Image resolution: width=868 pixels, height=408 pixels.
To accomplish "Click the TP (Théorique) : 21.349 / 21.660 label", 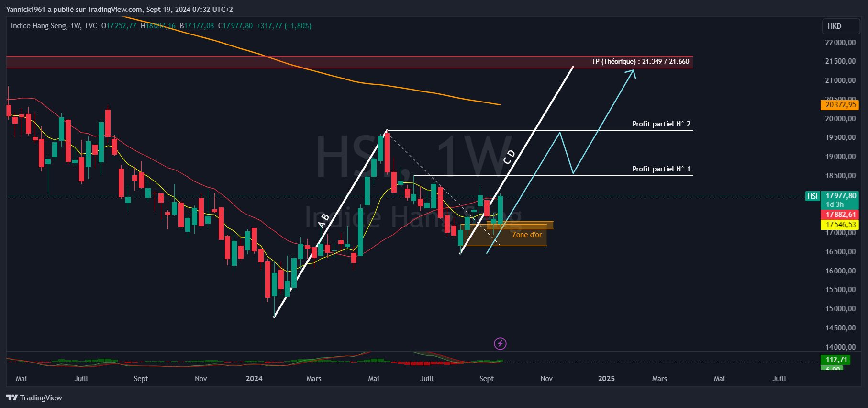I will [640, 61].
